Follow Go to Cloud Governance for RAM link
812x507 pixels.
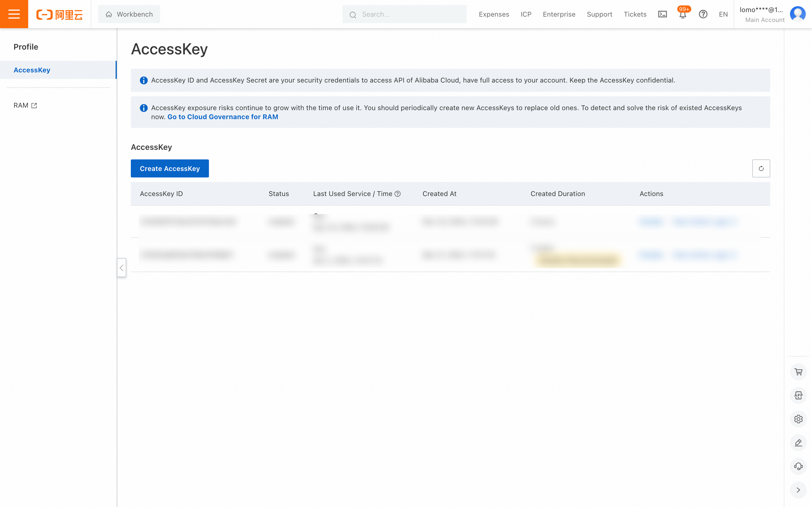(x=223, y=117)
